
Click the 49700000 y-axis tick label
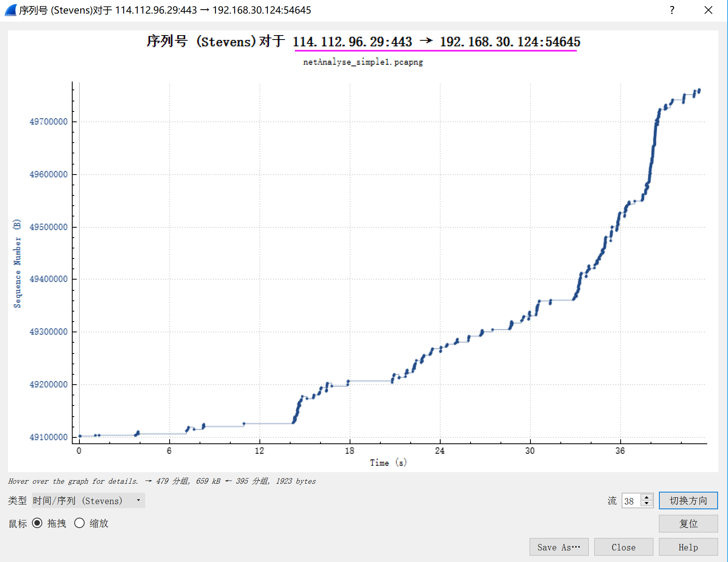coord(49,121)
